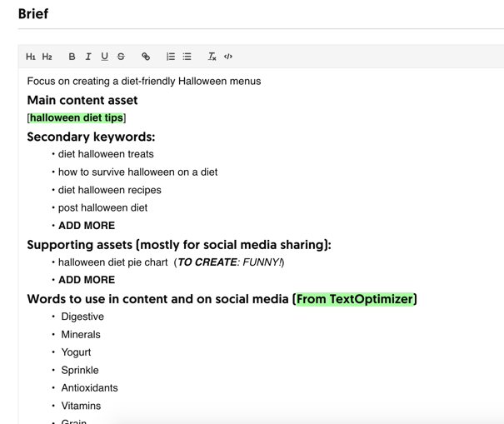
Task: Toggle bold text formatting
Action: (72, 57)
